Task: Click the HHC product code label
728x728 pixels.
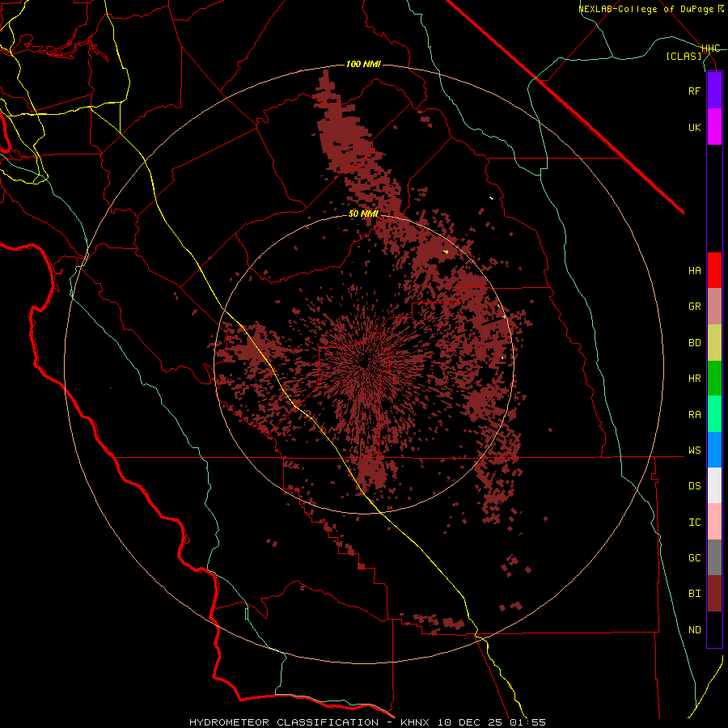Action: tap(711, 49)
